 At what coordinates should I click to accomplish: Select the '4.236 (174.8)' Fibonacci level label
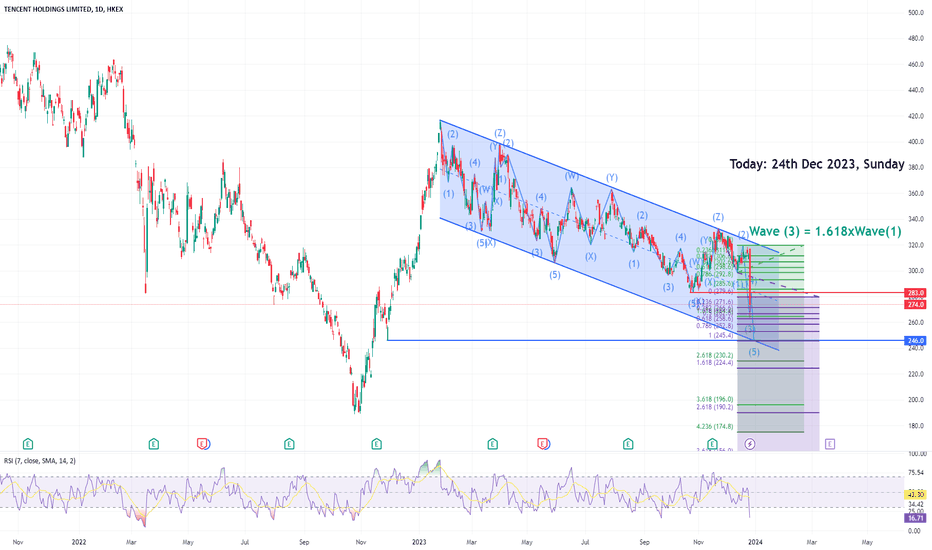click(714, 426)
